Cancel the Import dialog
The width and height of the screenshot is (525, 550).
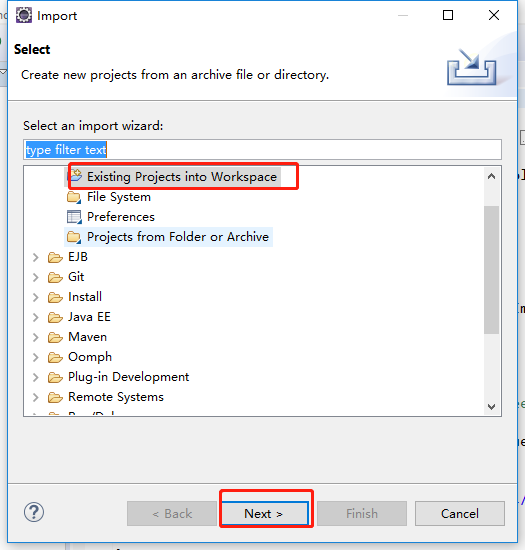tap(460, 514)
